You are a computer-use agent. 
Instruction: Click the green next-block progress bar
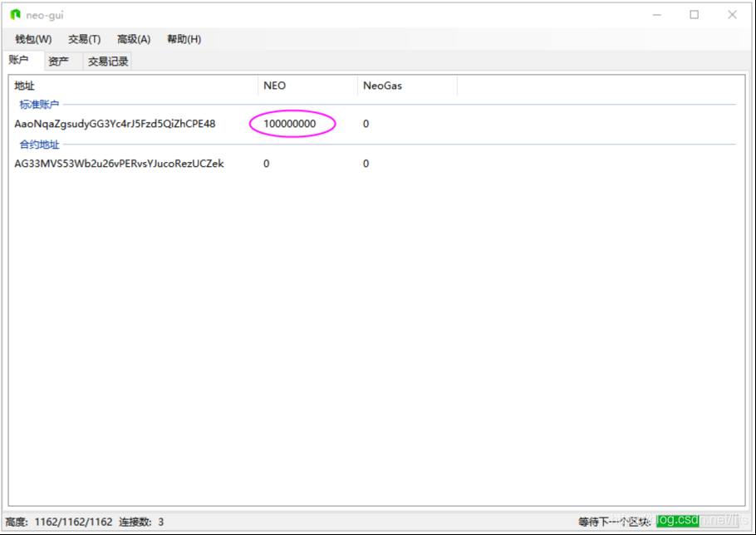coord(697,520)
